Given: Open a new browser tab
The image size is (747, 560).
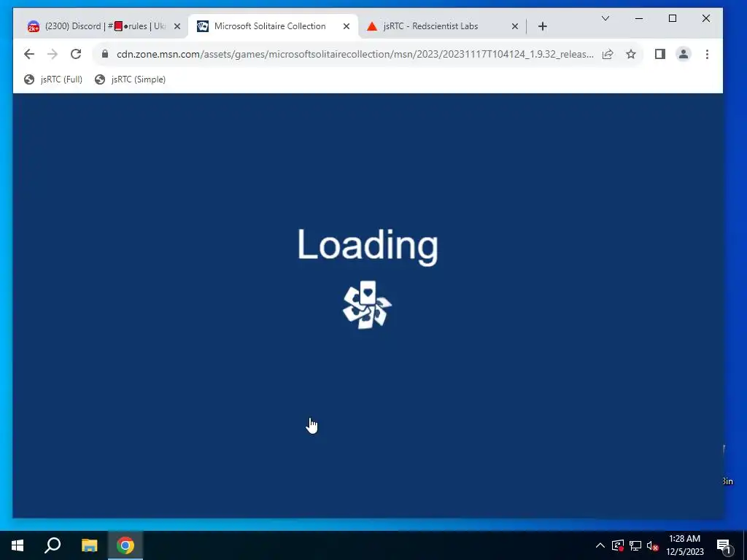Looking at the screenshot, I should tap(543, 26).
